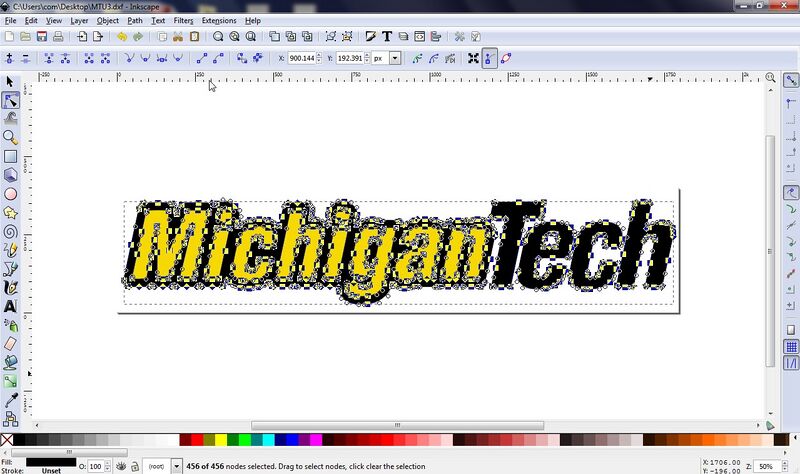Select the Bezier Pen tool
The width and height of the screenshot is (800, 474).
coord(10,269)
